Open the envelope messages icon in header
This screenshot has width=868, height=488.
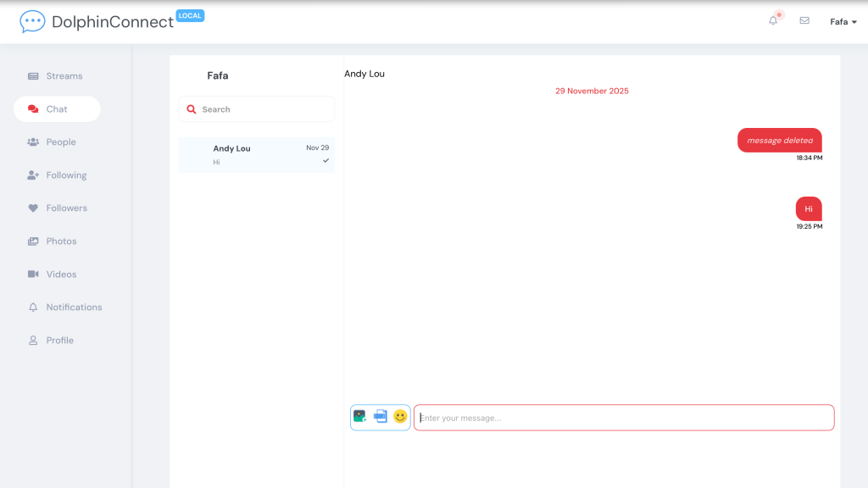tap(804, 21)
